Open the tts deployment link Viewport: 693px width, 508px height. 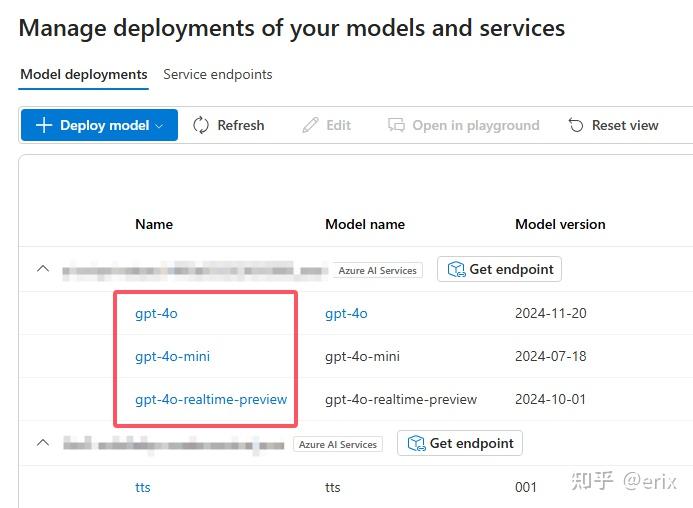[143, 487]
